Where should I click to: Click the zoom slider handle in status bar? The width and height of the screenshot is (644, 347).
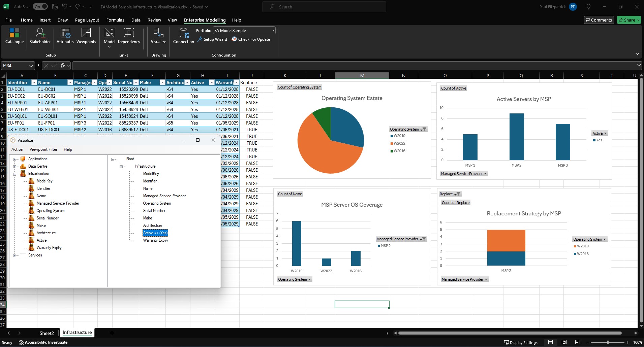pos(608,342)
